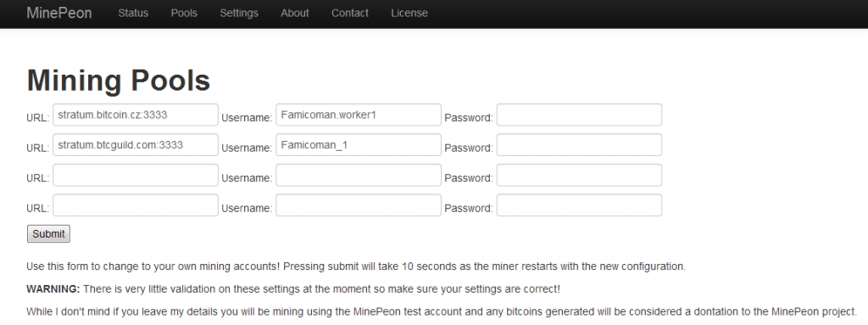Screen dimensions: 868x325
Task: Select Settings in the top navigation
Action: [x=238, y=13]
